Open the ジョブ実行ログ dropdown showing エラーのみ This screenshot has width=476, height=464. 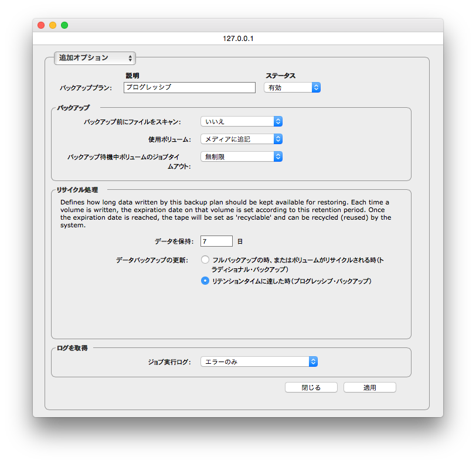tap(259, 361)
